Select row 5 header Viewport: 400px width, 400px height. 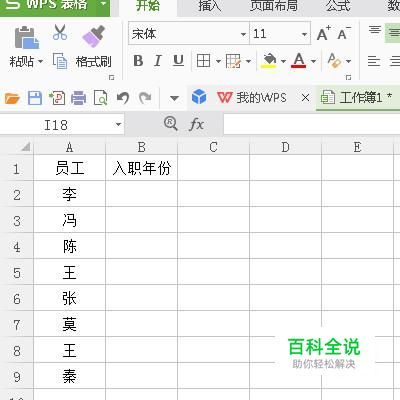pyautogui.click(x=17, y=273)
